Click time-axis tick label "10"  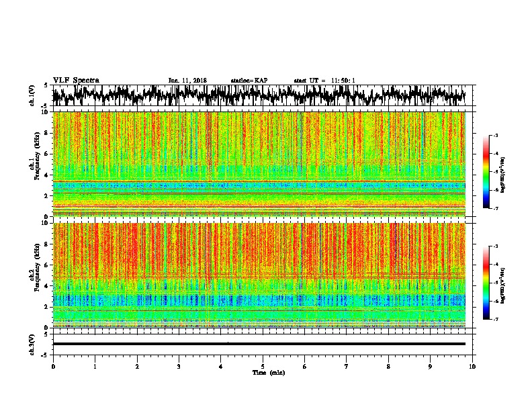472,367
